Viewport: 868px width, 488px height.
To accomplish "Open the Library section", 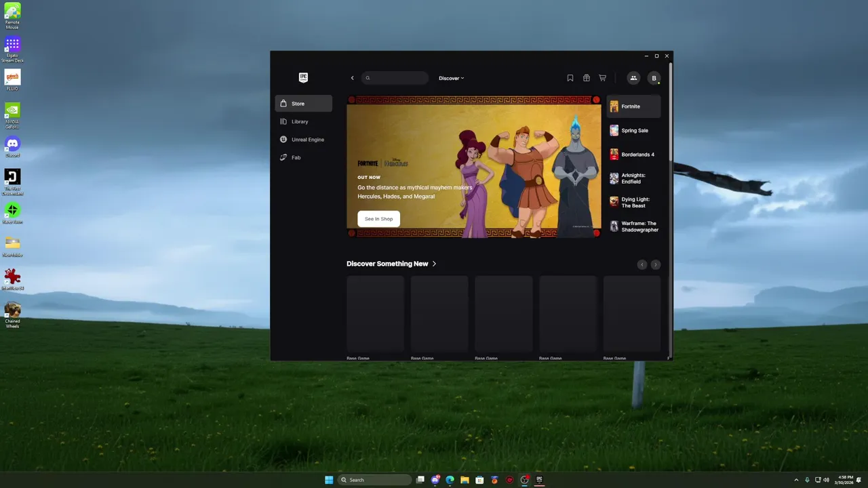I will point(303,121).
